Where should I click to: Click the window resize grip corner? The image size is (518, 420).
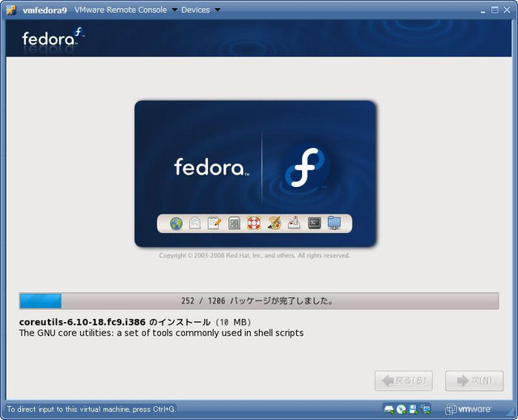point(511,413)
